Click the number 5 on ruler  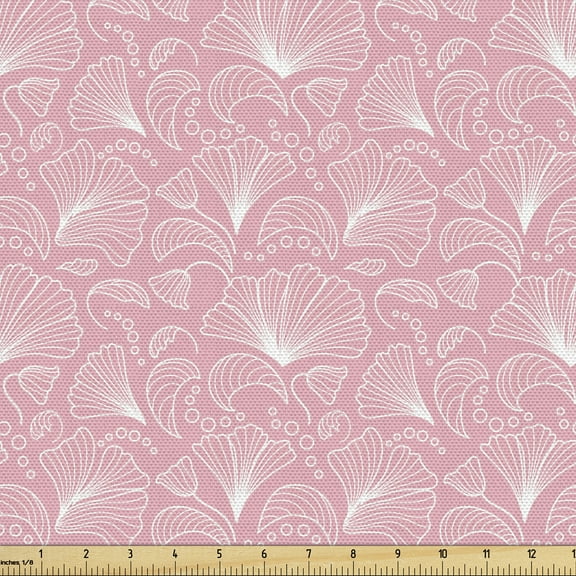click(x=219, y=554)
